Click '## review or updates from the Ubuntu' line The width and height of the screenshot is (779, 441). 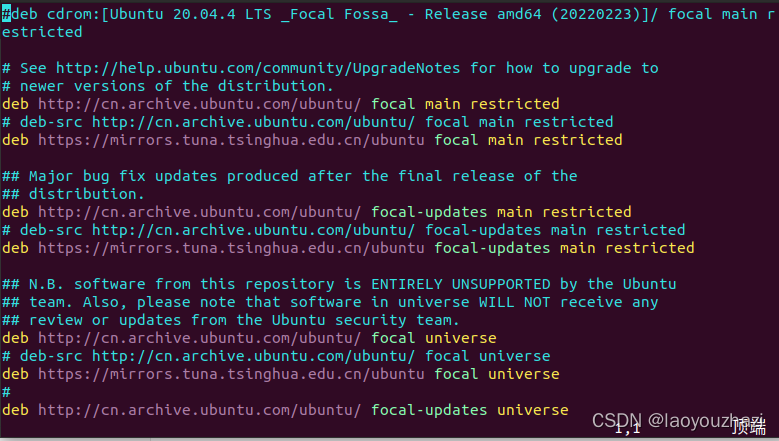tap(231, 320)
